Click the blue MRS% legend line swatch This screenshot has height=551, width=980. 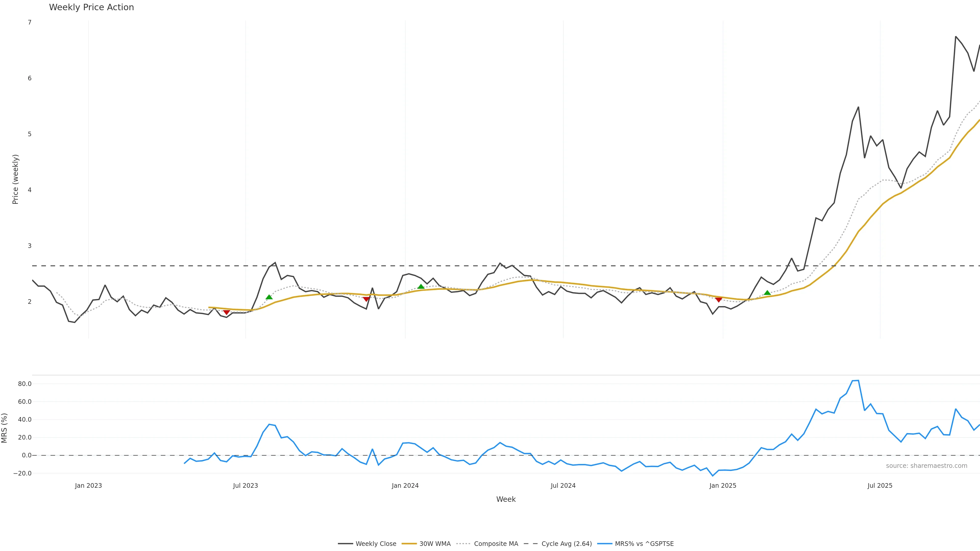(605, 544)
